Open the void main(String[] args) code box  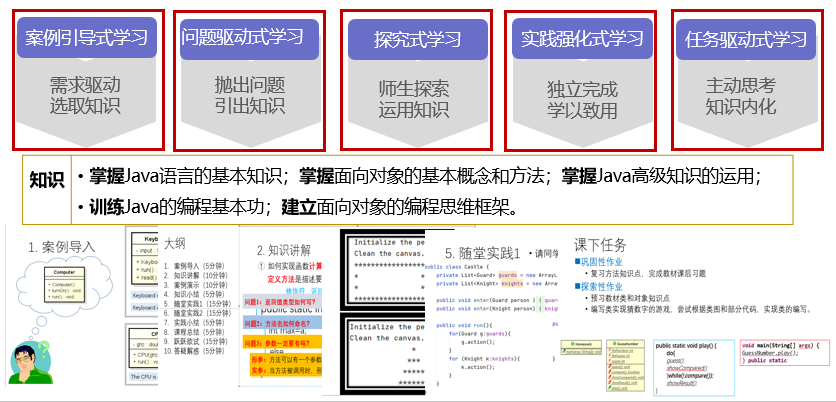tap(785, 353)
